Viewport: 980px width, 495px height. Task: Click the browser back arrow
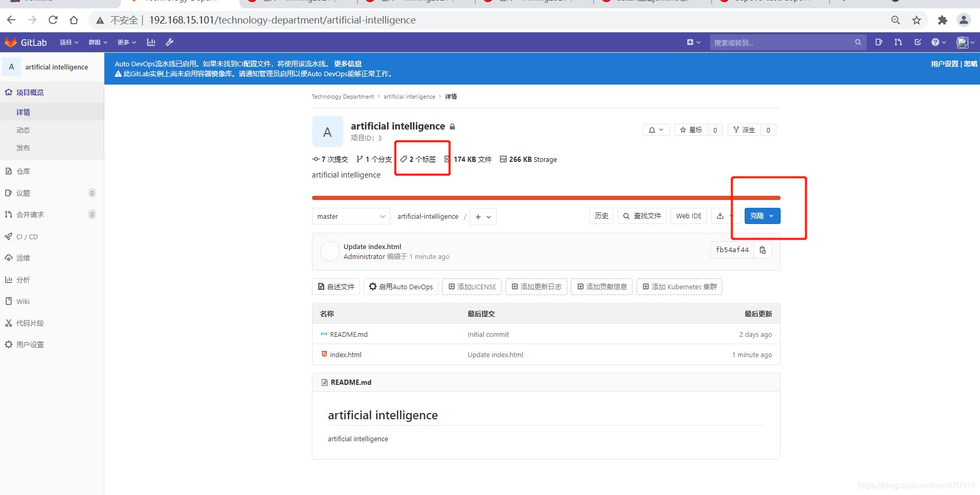pyautogui.click(x=11, y=20)
